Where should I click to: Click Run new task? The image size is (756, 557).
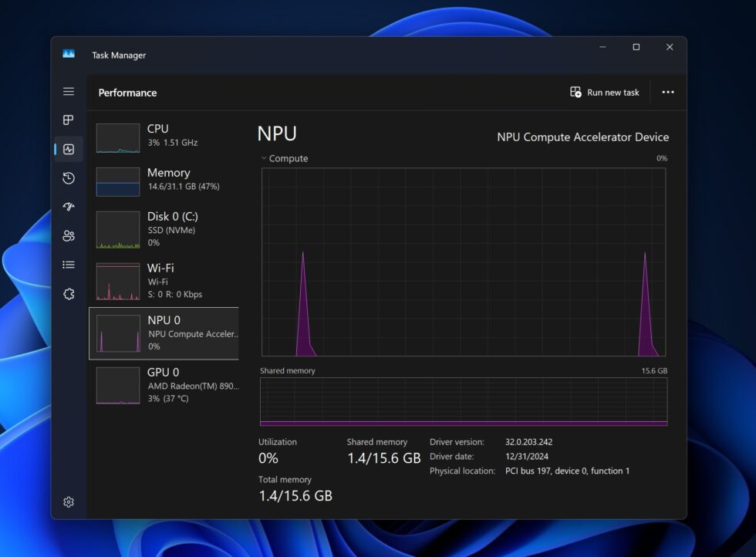click(x=604, y=92)
